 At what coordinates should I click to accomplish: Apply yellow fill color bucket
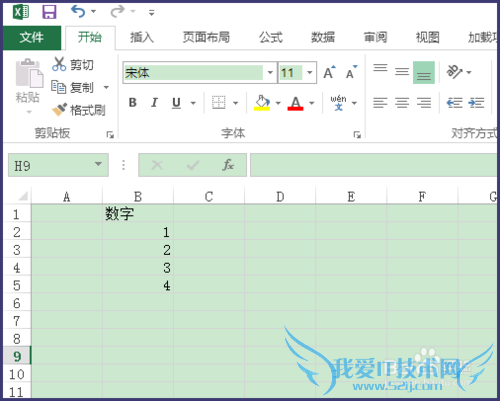[x=262, y=103]
